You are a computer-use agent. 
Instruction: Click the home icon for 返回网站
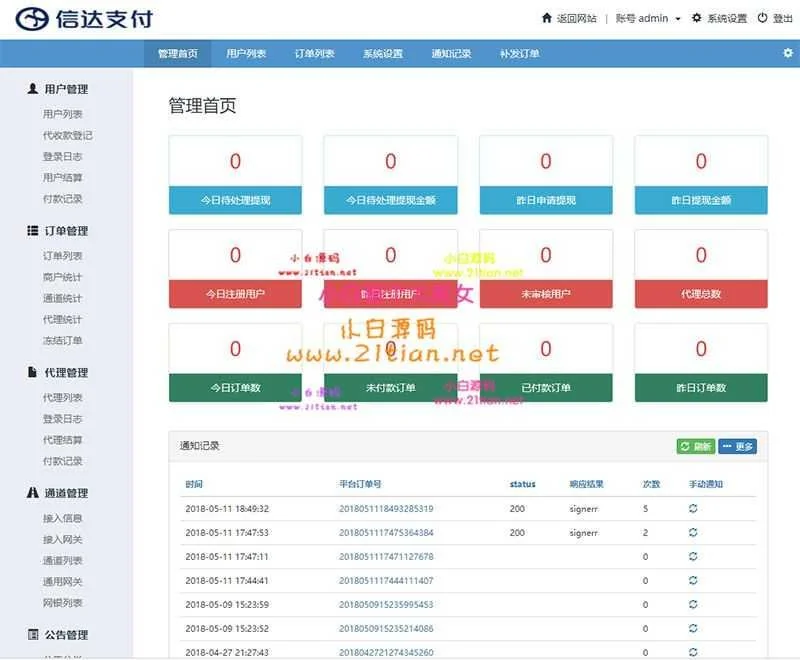pyautogui.click(x=546, y=18)
